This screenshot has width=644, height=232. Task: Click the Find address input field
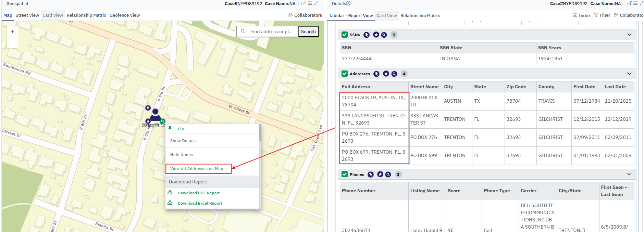pos(271,31)
